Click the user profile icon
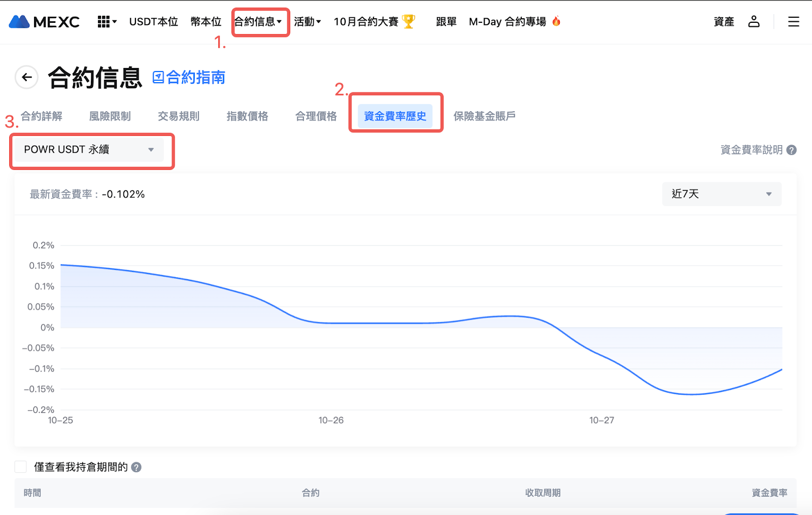Screen dimensions: 812x515 click(754, 21)
